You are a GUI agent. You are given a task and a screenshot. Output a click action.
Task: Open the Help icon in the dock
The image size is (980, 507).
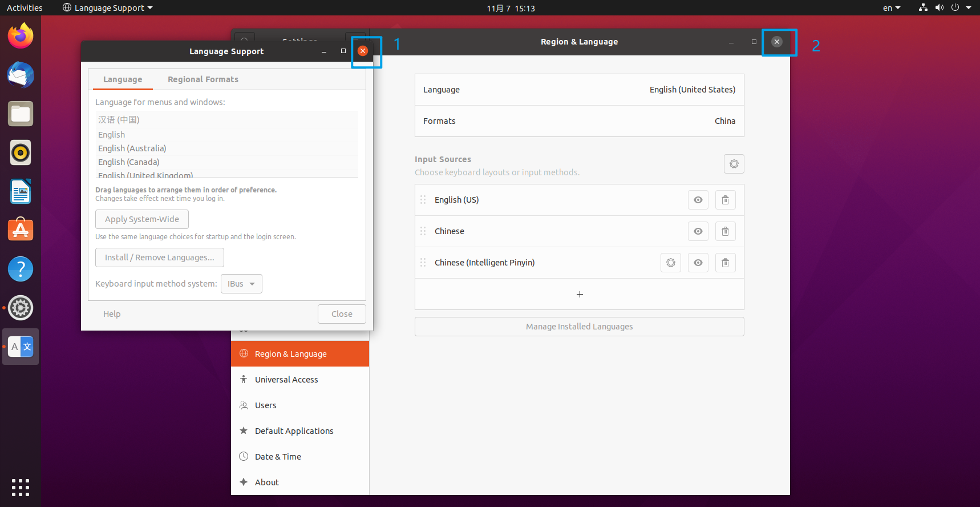(21, 269)
